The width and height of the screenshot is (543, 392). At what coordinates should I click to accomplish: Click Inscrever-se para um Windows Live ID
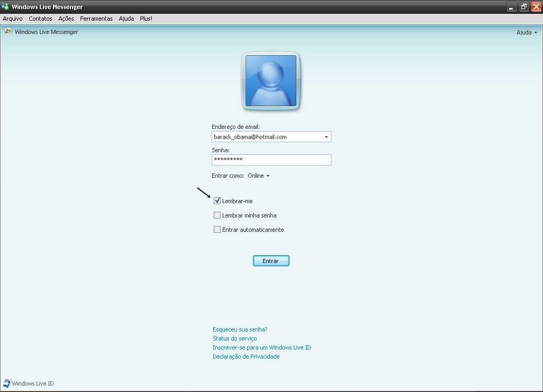[x=262, y=347]
